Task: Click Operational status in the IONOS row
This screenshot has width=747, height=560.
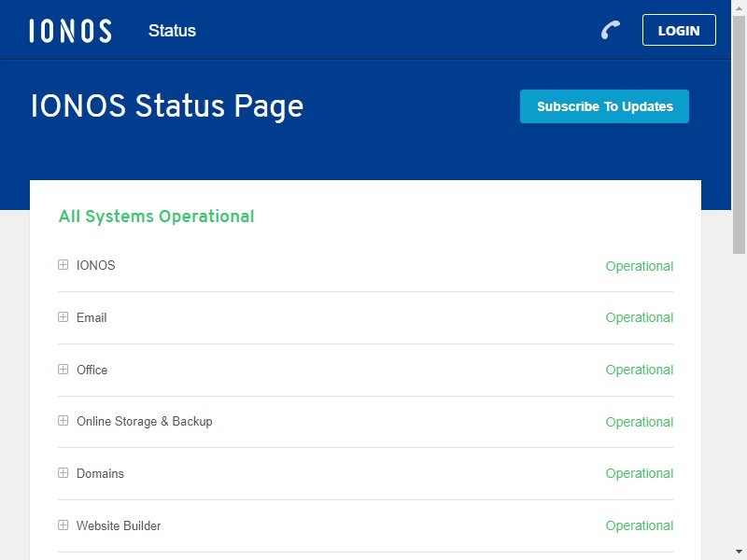Action: (x=640, y=266)
